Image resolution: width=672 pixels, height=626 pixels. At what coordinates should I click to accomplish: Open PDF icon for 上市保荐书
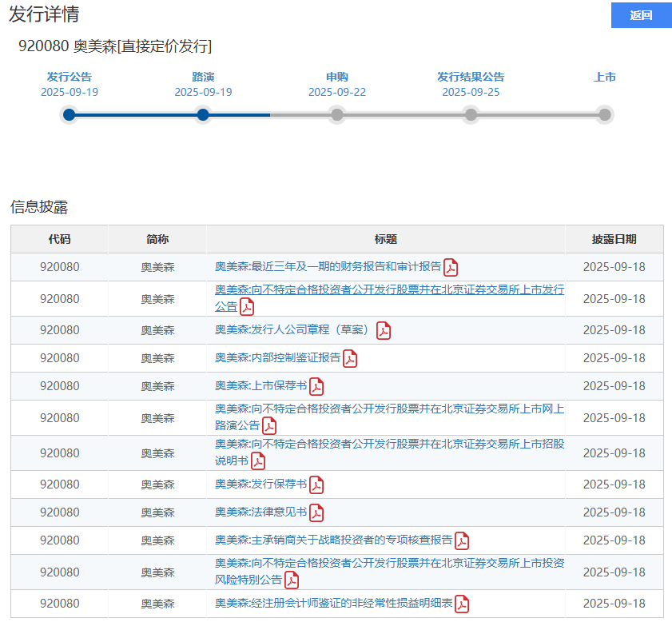click(316, 386)
